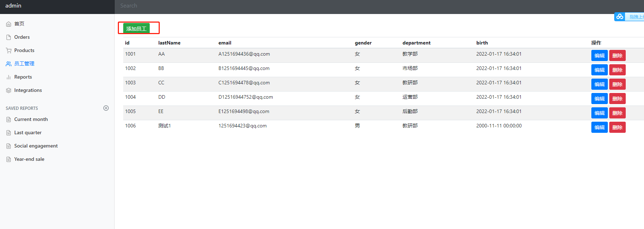Click the birth column header
644x229 pixels.
(x=482, y=43)
